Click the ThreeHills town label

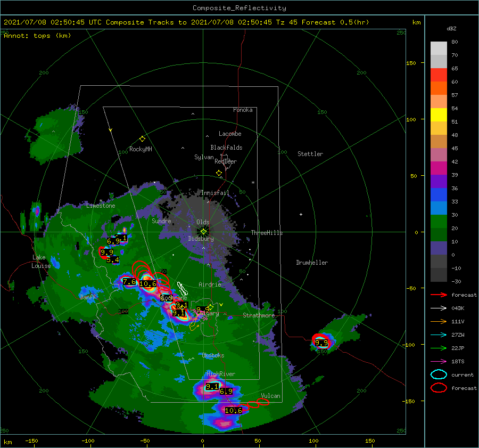pos(267,233)
